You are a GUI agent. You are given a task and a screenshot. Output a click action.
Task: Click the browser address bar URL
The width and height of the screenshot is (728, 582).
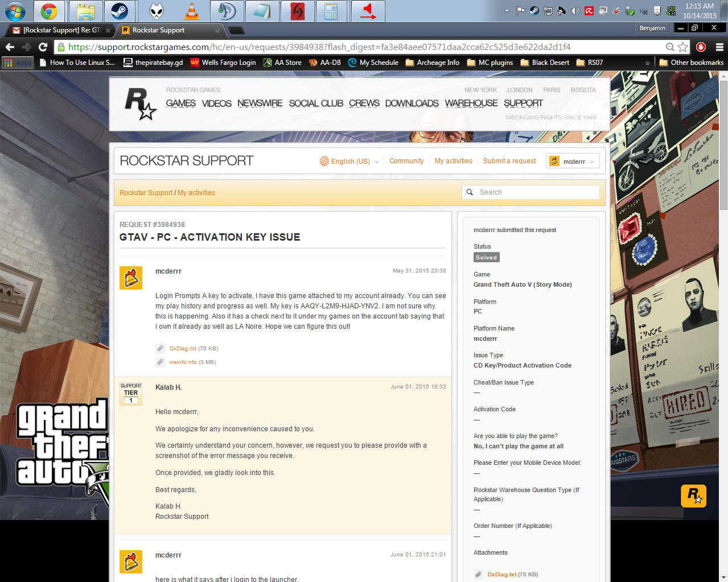pyautogui.click(x=319, y=47)
